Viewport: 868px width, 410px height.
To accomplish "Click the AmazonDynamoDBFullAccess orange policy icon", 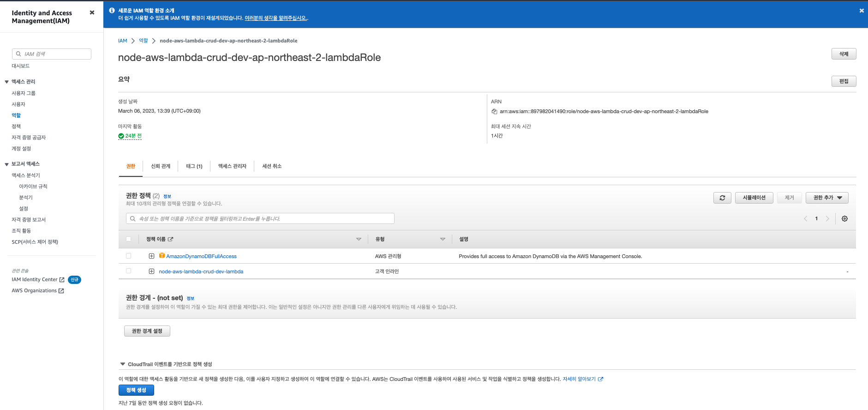I will 162,256.
